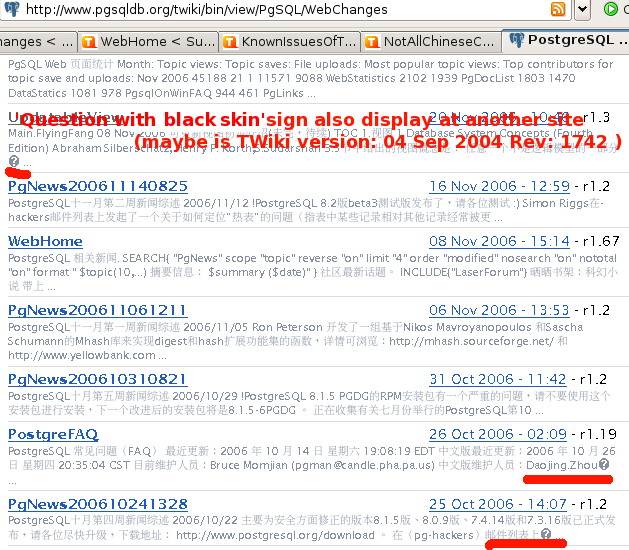Click the TWiki icon on NotAllChineseC tab

pyautogui.click(x=372, y=42)
